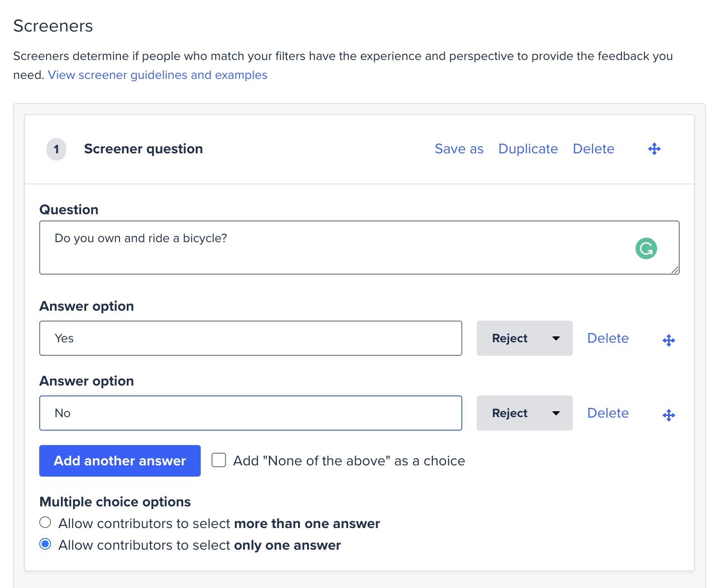Image resolution: width=718 pixels, height=588 pixels.
Task: Delete the Yes answer option
Action: tap(608, 338)
